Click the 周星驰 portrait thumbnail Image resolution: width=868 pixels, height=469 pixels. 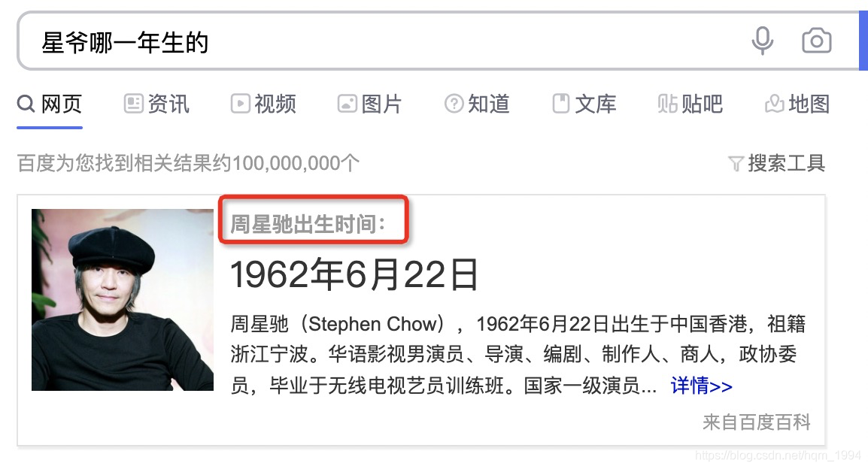click(123, 300)
